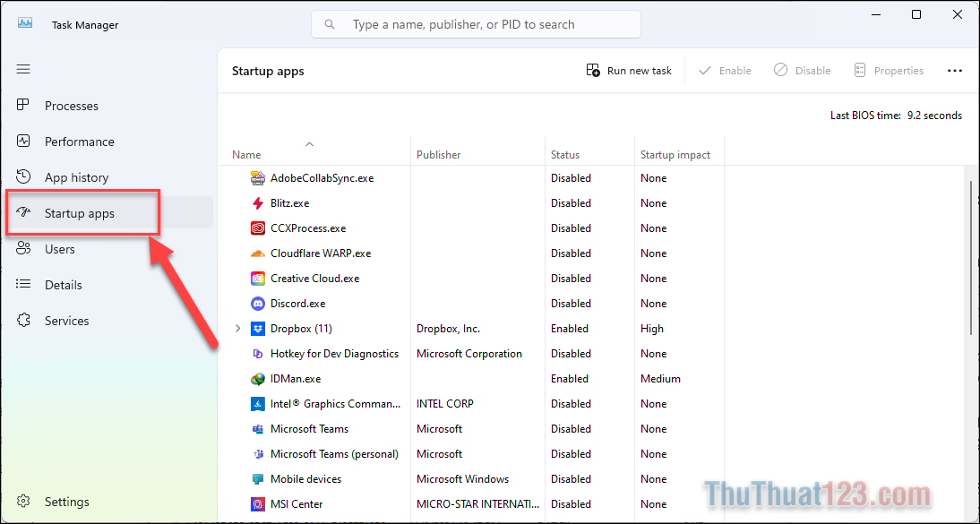Select the AdobeCollabSync.exe row name
The image size is (980, 524).
(x=322, y=178)
